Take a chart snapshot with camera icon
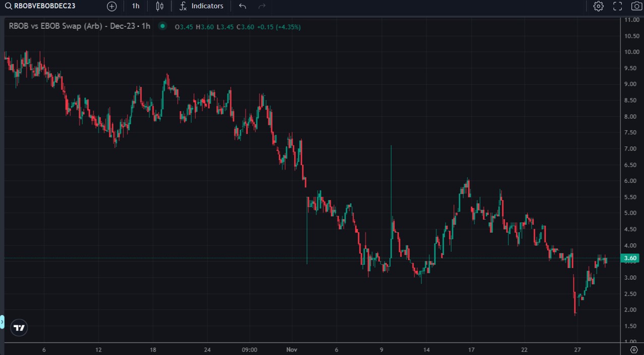The width and height of the screenshot is (644, 355). pyautogui.click(x=636, y=6)
